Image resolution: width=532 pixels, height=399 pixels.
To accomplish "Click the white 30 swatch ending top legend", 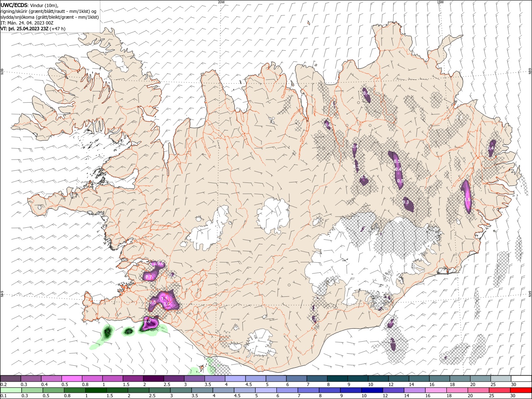I will [x=521, y=378].
